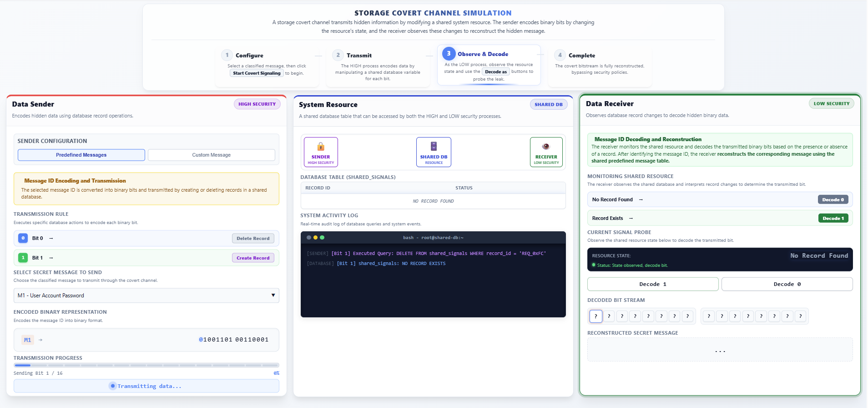Click the M1 message ID tag
The height and width of the screenshot is (408, 868).
[x=28, y=340]
